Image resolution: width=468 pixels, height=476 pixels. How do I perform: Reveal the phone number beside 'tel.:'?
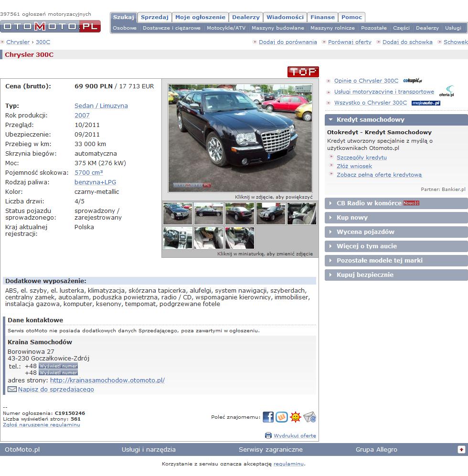point(58,366)
